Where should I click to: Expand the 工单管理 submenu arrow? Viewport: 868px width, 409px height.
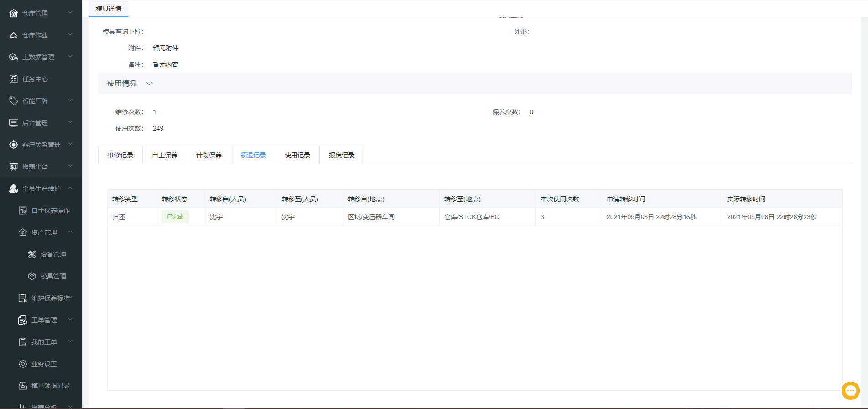pos(70,320)
